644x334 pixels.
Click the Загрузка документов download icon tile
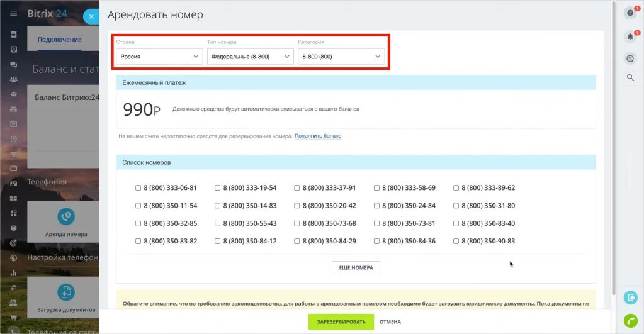coord(65,292)
